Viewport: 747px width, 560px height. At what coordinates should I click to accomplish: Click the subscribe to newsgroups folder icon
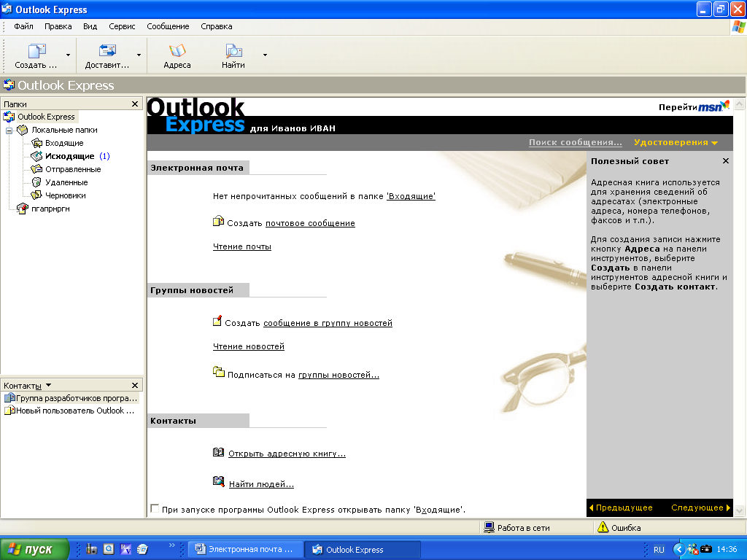point(219,372)
